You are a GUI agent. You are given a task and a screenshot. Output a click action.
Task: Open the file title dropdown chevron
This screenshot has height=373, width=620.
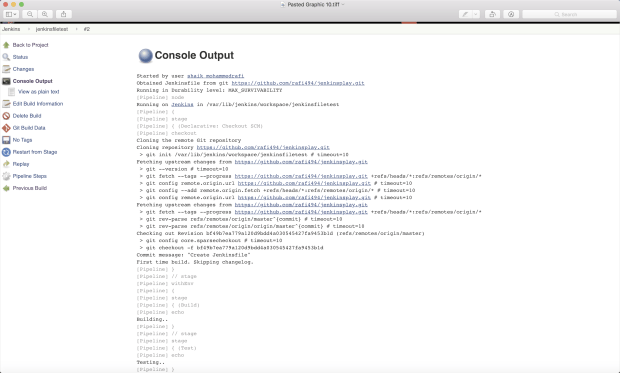(343, 4)
